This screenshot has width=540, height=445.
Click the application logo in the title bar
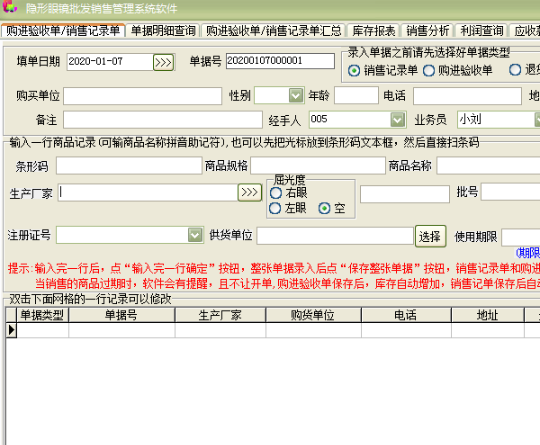click(10, 7)
